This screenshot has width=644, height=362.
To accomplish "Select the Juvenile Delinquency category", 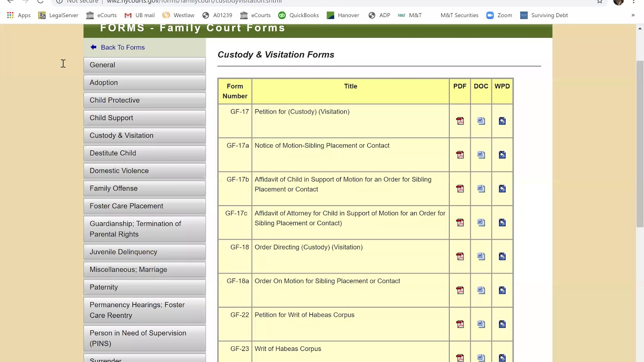I will coord(144,252).
